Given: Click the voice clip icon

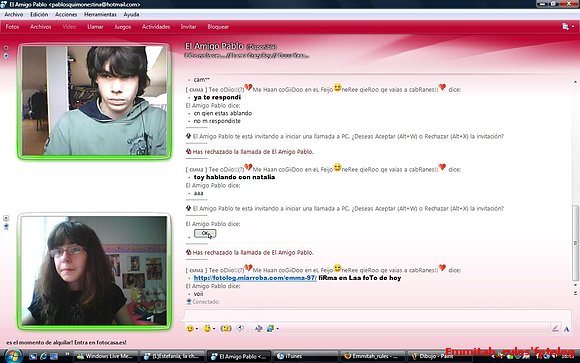Looking at the screenshot, I should (240, 328).
